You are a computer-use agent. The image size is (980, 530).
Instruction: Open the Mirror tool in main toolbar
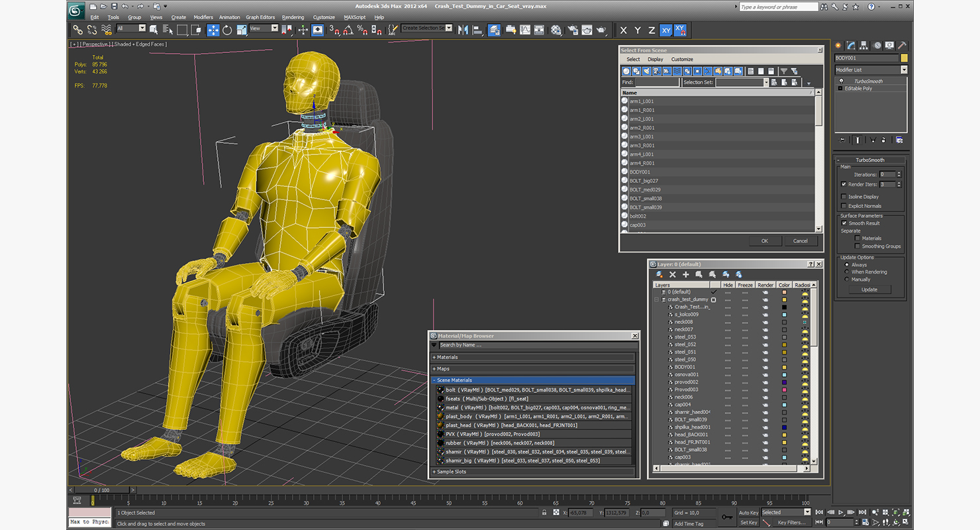(463, 30)
